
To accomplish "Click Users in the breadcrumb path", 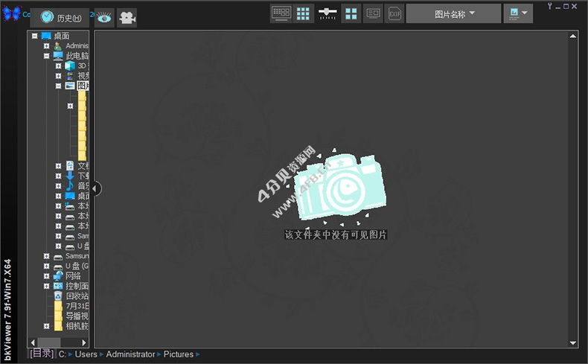I will coord(86,354).
